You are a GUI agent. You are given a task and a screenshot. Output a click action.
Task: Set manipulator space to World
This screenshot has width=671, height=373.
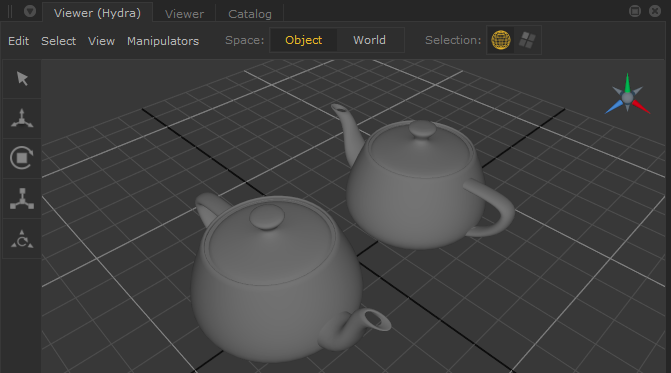tap(369, 40)
